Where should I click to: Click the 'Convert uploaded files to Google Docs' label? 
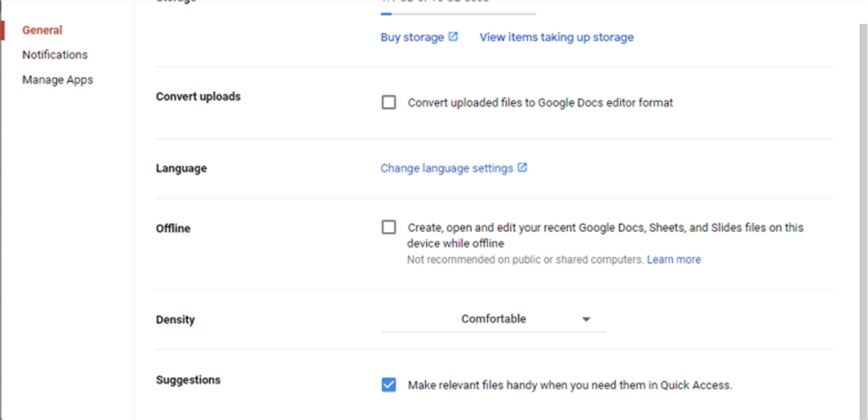540,103
